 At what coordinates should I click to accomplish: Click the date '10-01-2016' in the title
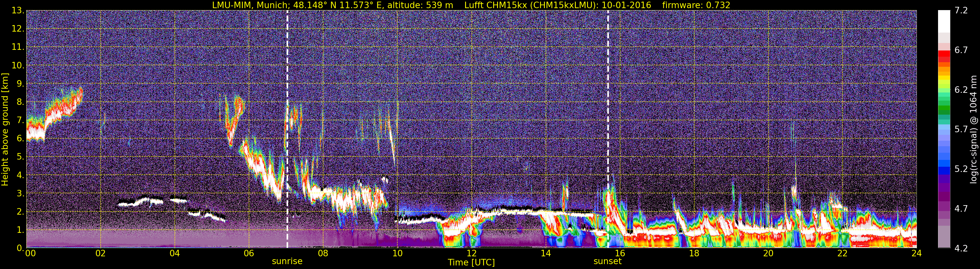[x=626, y=5]
